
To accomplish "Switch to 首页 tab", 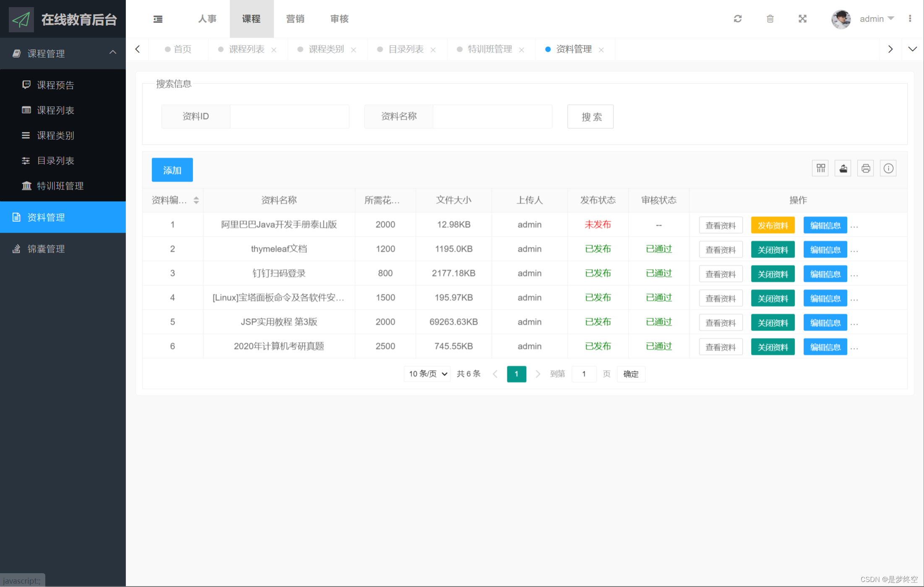I will click(x=179, y=49).
